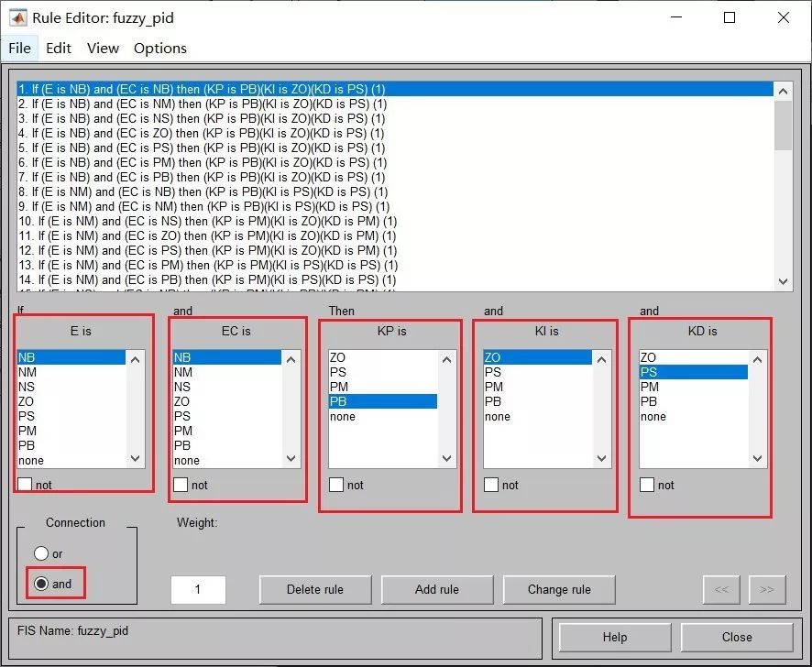Click the Delete rule button
Viewport: 812px width, 667px height.
click(315, 589)
